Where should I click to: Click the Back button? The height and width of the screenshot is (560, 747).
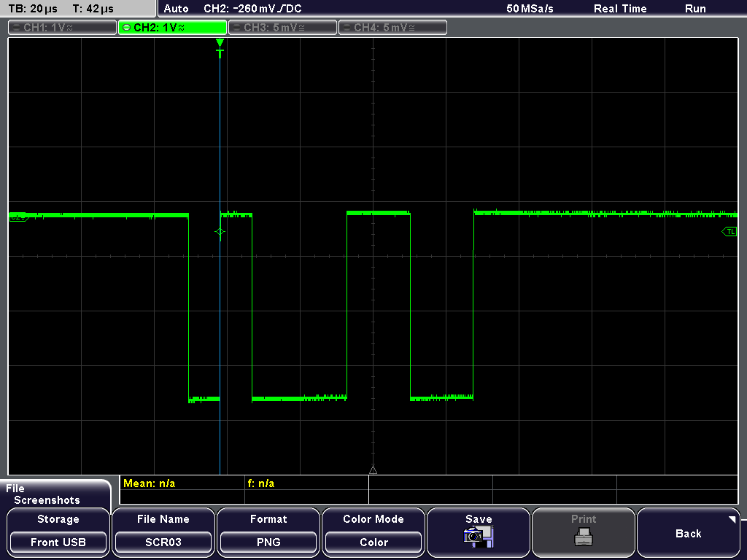pyautogui.click(x=689, y=532)
